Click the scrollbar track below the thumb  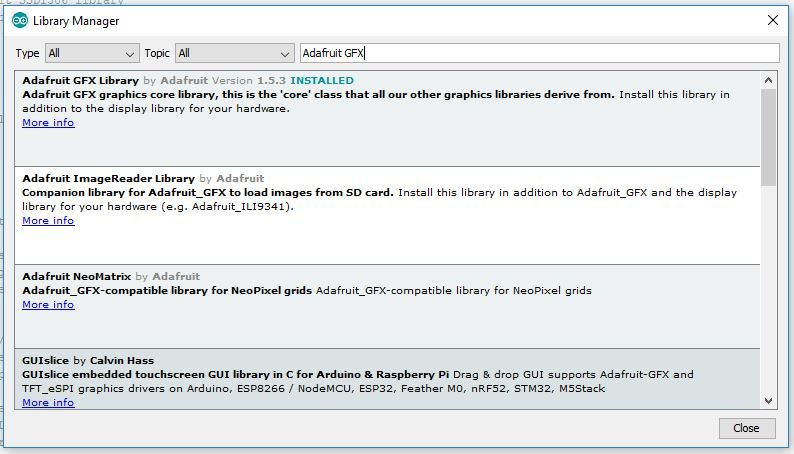(768, 288)
